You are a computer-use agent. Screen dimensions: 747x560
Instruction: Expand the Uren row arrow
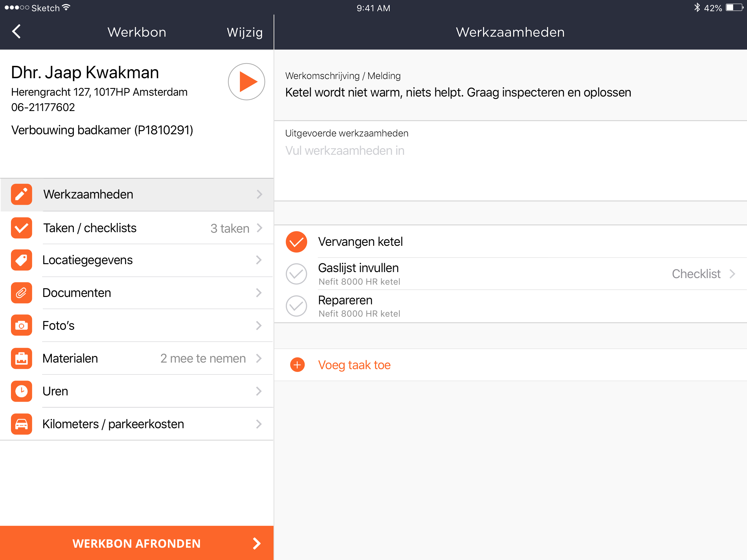pyautogui.click(x=259, y=391)
